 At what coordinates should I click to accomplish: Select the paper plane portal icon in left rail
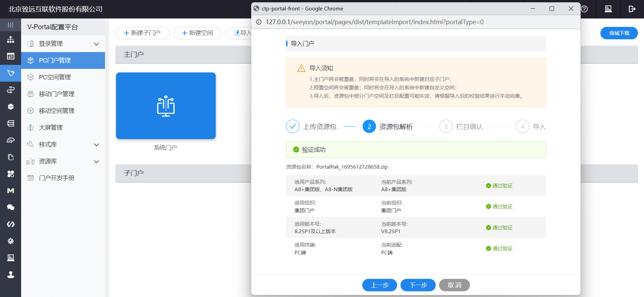11,73
